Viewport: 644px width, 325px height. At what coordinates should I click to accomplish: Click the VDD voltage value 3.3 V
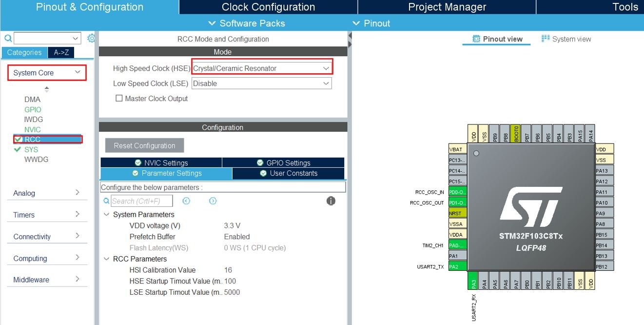(232, 226)
